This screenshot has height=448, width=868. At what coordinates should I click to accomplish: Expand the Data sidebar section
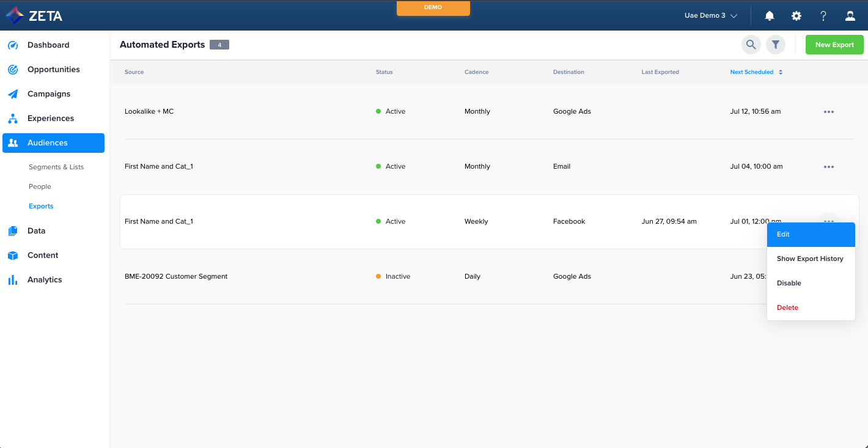(x=36, y=231)
